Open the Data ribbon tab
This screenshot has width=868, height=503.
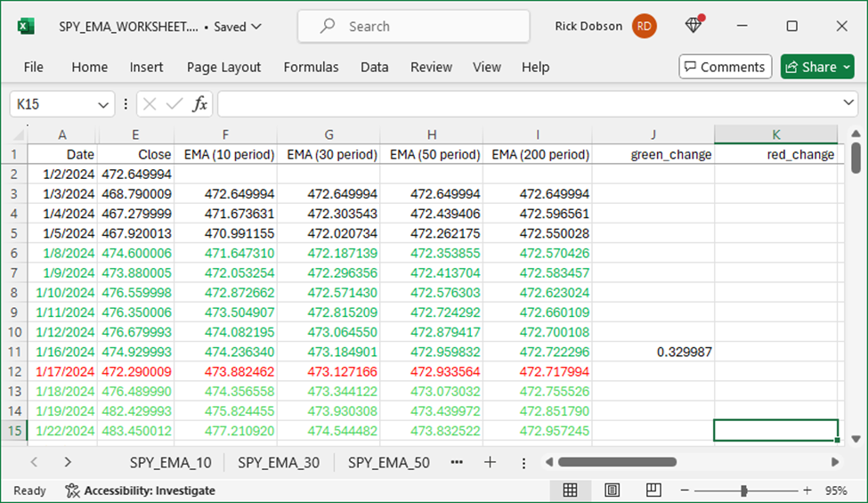click(374, 67)
